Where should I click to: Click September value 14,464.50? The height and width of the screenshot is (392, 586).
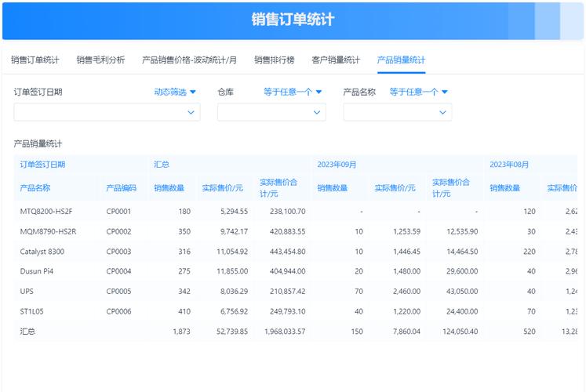pyautogui.click(x=462, y=252)
